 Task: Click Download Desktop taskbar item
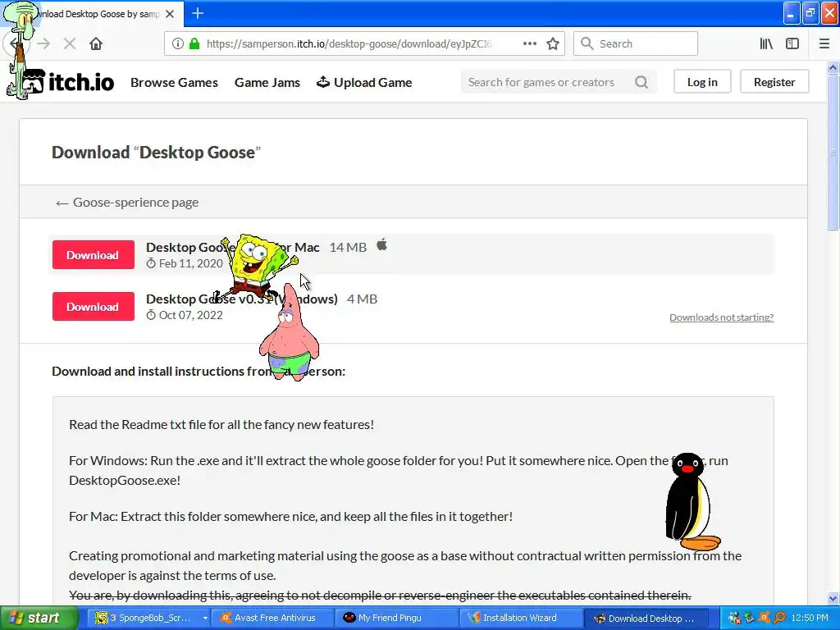tap(646, 619)
